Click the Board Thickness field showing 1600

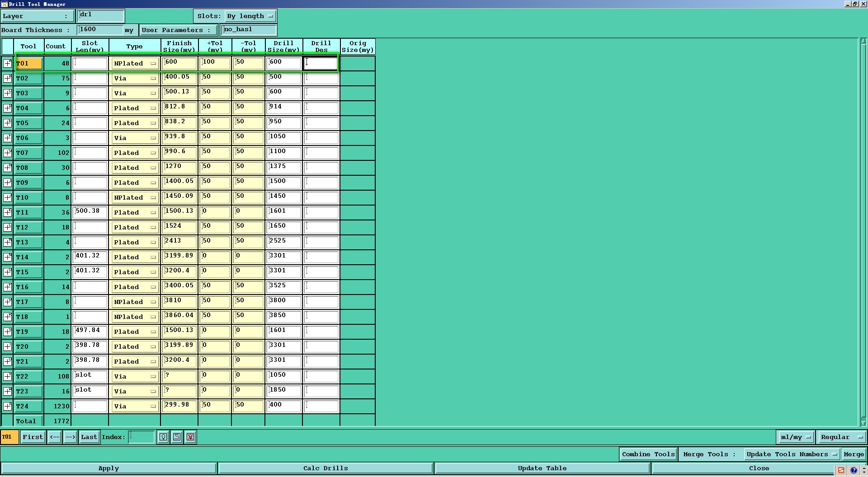click(100, 30)
